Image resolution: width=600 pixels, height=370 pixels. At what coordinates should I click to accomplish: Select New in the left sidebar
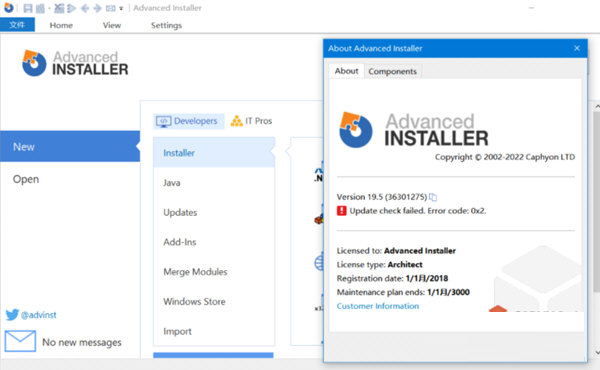pyautogui.click(x=70, y=146)
